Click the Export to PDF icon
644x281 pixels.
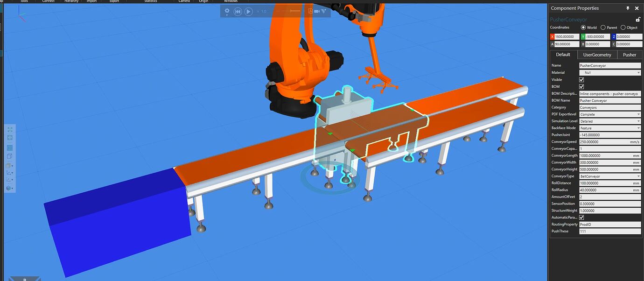tap(310, 11)
